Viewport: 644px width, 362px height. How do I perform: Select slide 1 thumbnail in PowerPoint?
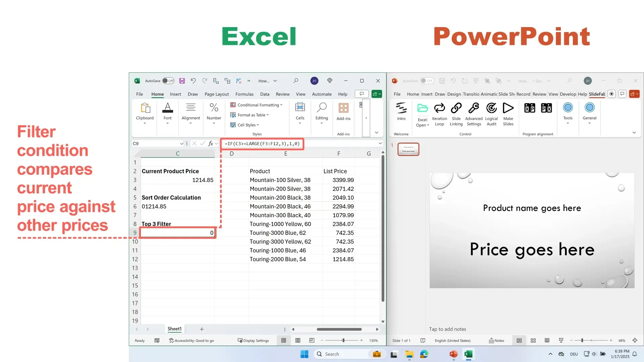pos(408,149)
